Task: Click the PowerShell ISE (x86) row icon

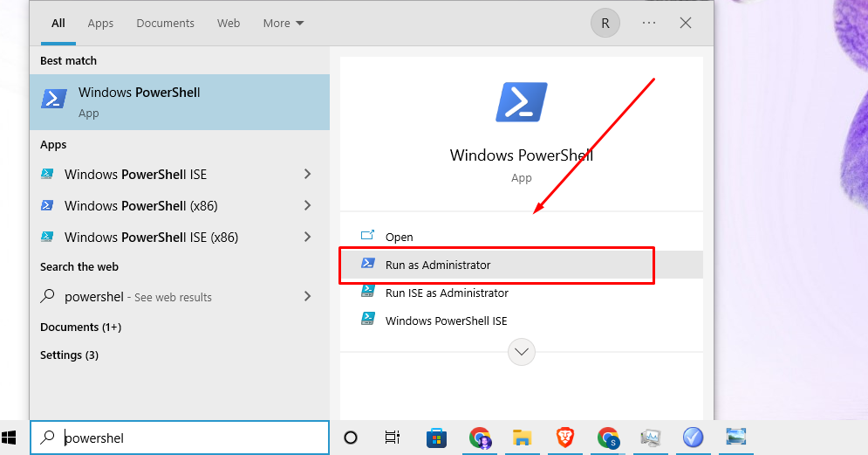Action: tap(48, 238)
